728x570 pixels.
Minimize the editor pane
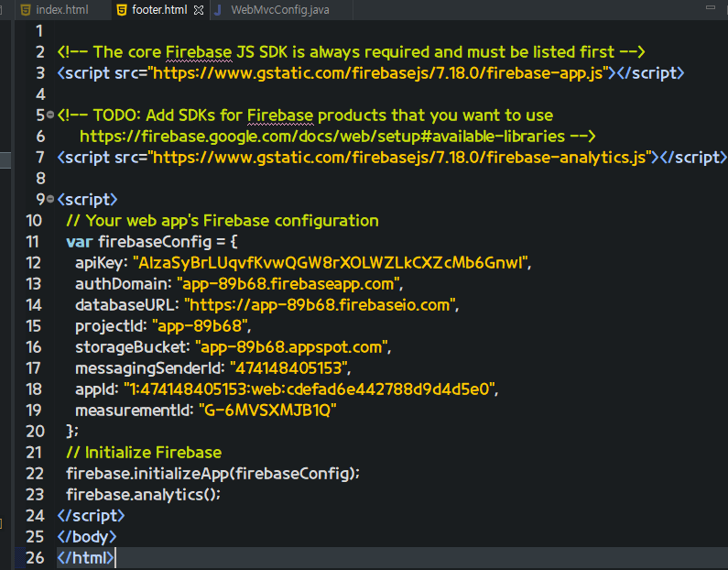[711, 7]
